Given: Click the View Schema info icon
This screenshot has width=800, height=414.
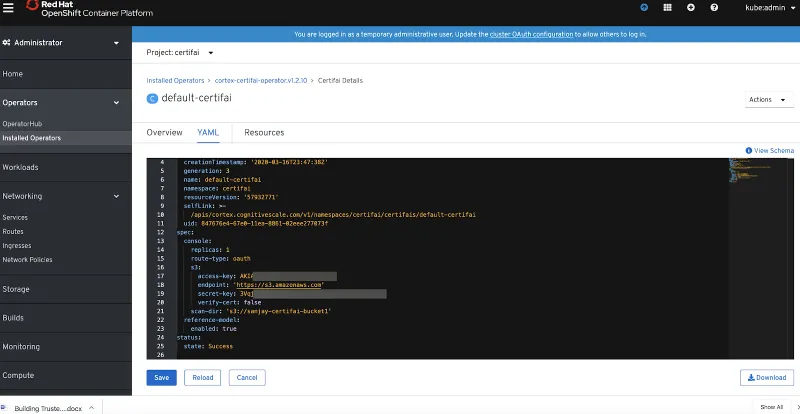Looking at the screenshot, I should (x=749, y=150).
